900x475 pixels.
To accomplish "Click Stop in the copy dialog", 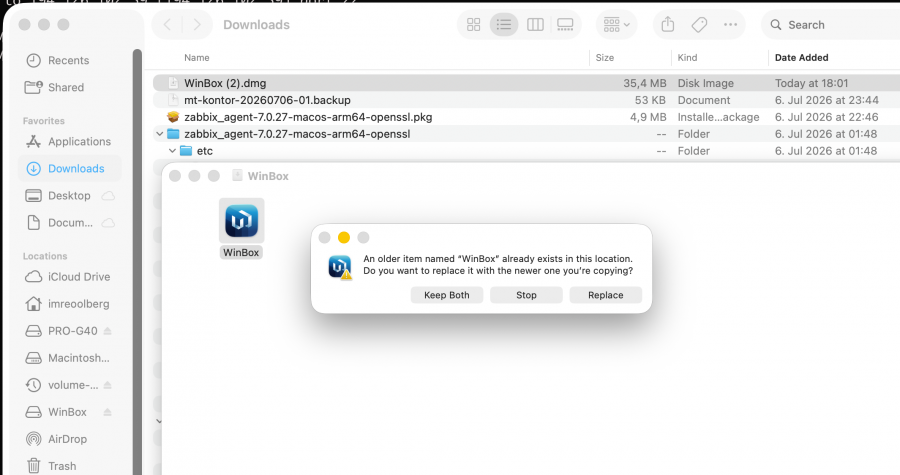I will [526, 295].
